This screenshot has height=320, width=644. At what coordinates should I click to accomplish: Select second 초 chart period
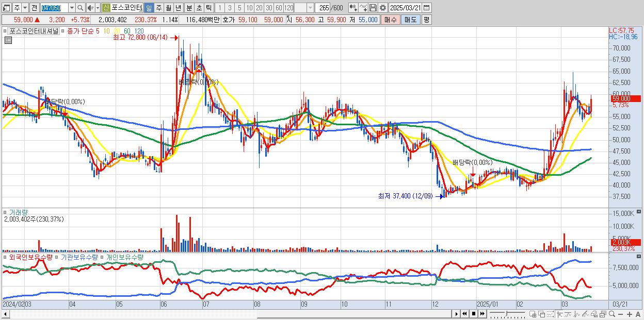[x=199, y=8]
